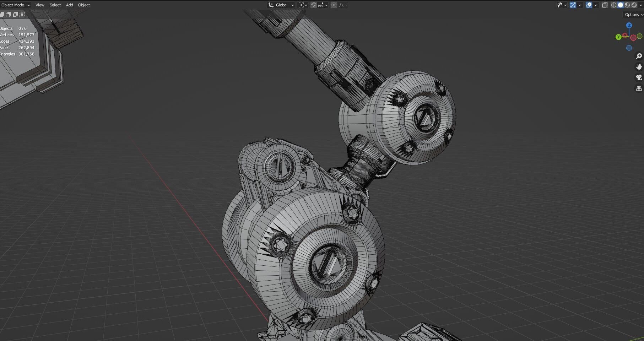Click the Z axis on navigation gizmo
644x341 pixels.
[x=629, y=25]
